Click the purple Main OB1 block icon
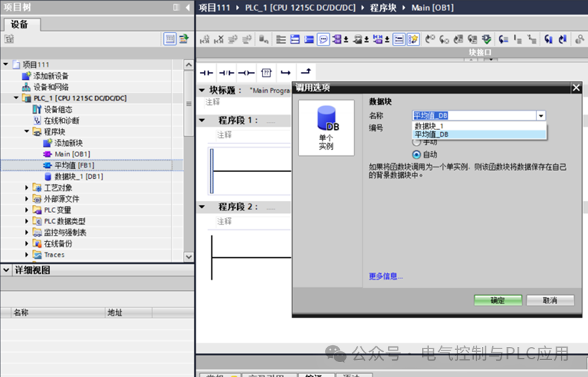 (x=48, y=154)
